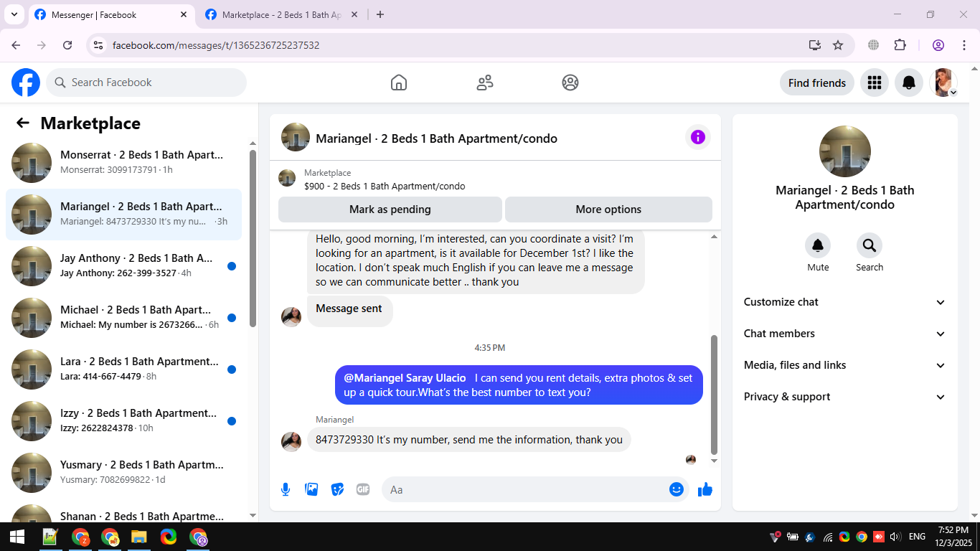Viewport: 980px width, 551px height.
Task: Open Jay Anthony conversation
Action: [x=123, y=266]
